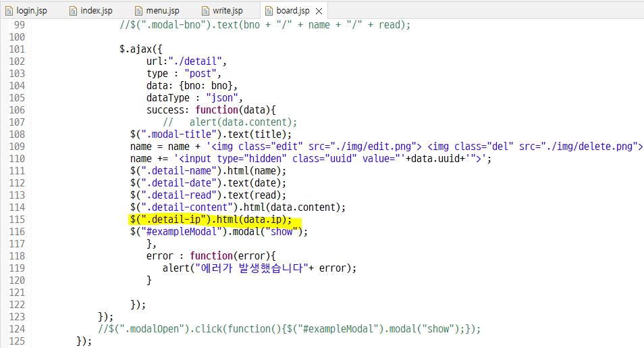Viewport: 644px width, 348px height.
Task: Click the login.jsp file icon
Action: (9, 11)
